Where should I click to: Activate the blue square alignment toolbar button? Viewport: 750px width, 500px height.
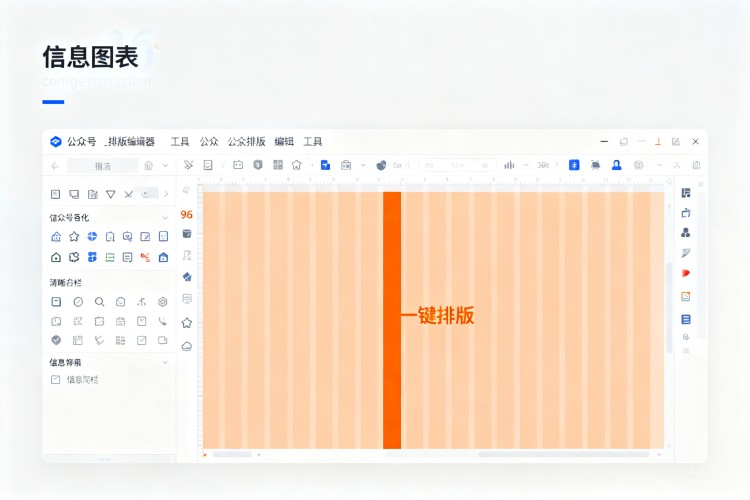click(574, 165)
